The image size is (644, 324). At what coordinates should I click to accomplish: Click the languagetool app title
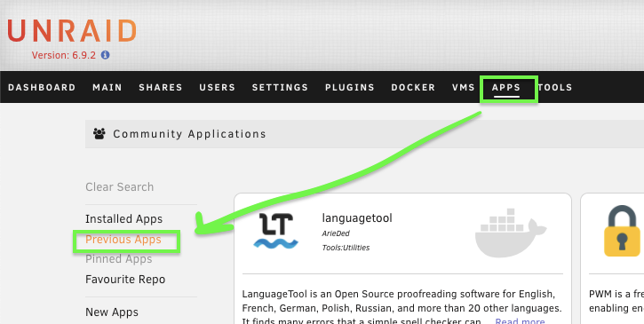tap(357, 217)
